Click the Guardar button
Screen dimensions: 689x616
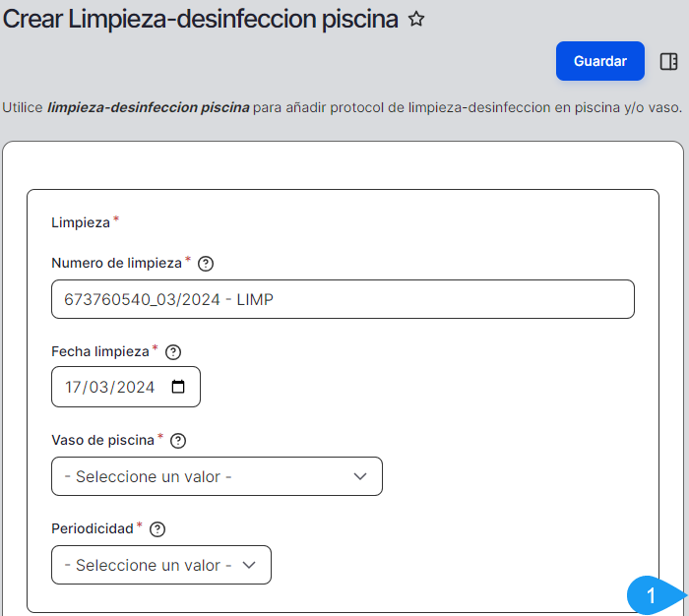coord(599,61)
